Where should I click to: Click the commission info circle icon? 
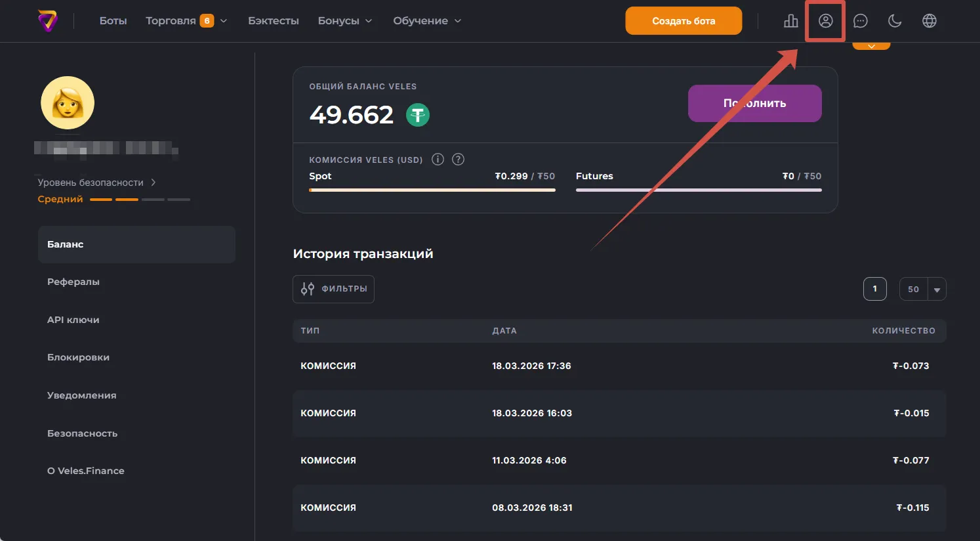pyautogui.click(x=438, y=160)
